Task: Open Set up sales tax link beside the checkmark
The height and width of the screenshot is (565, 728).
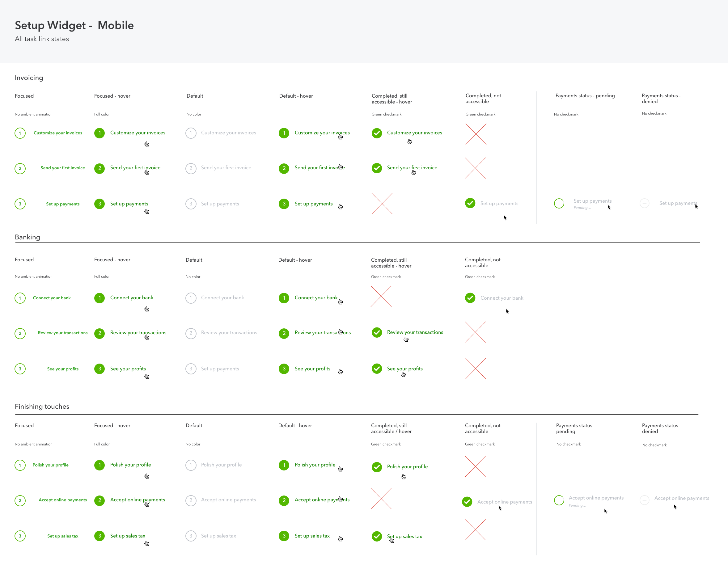Action: point(404,536)
